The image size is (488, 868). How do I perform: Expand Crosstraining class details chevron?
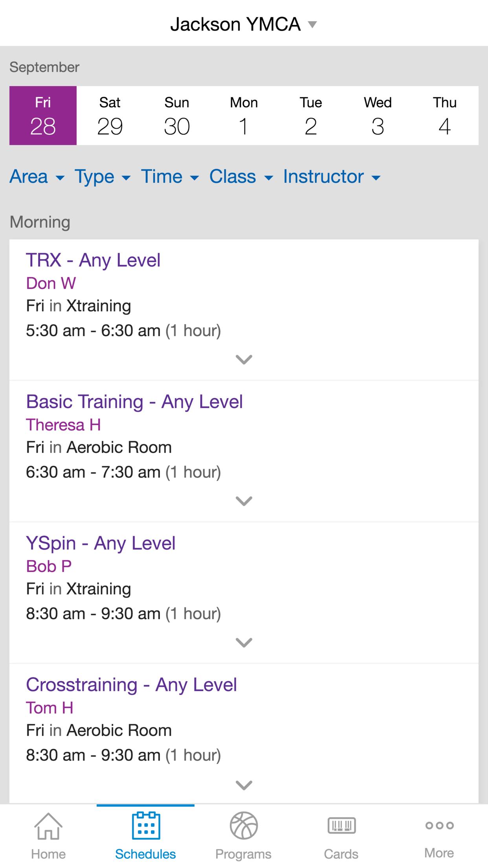244,785
